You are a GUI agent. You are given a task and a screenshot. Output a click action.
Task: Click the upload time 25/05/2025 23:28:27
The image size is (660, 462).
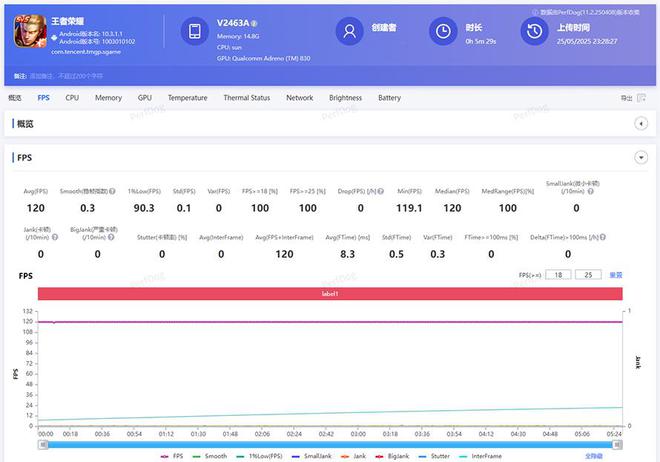[x=587, y=41]
